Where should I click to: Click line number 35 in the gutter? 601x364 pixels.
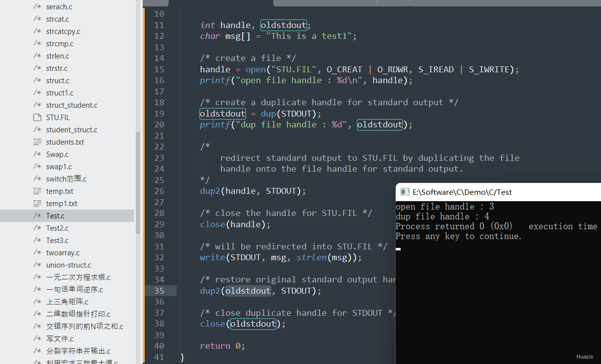coord(159,291)
